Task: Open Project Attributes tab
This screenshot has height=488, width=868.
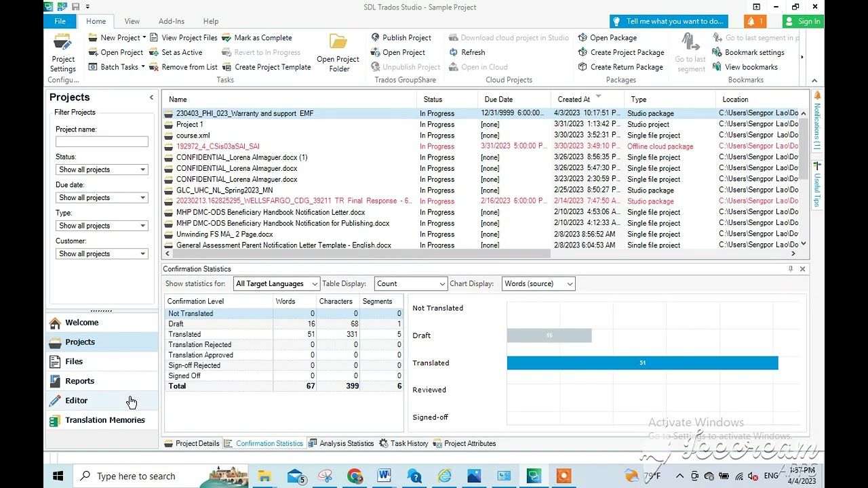Action: coord(465,444)
